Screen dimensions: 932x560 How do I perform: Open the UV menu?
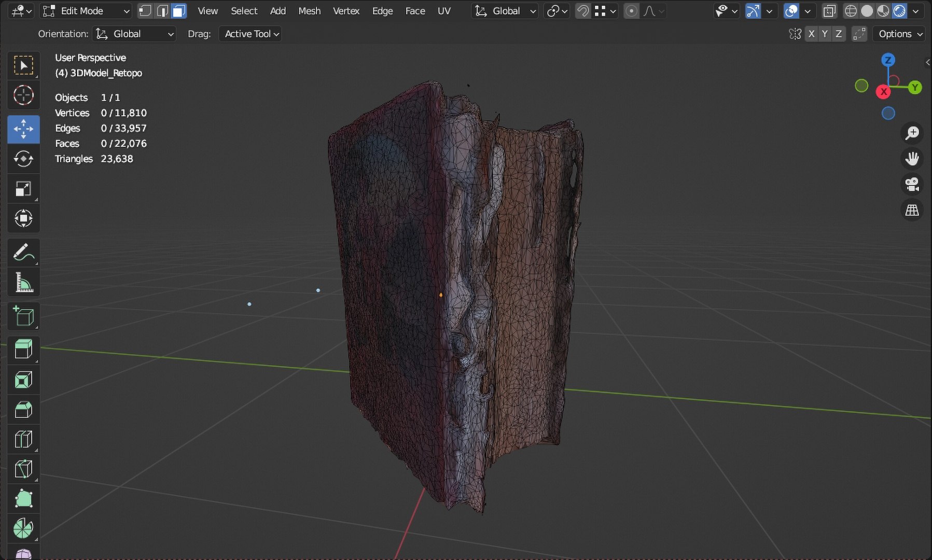pyautogui.click(x=444, y=11)
